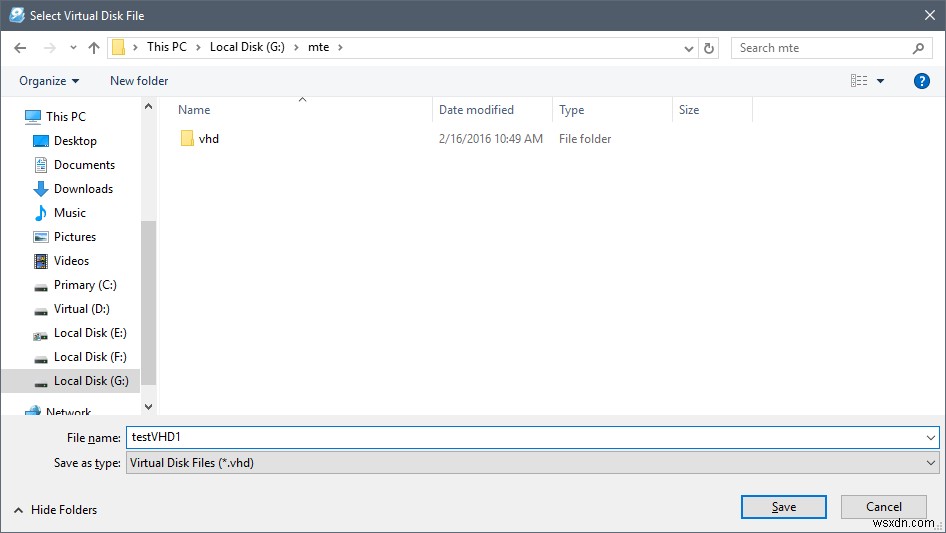Open the Organize menu
This screenshot has height=533, width=946.
point(49,81)
